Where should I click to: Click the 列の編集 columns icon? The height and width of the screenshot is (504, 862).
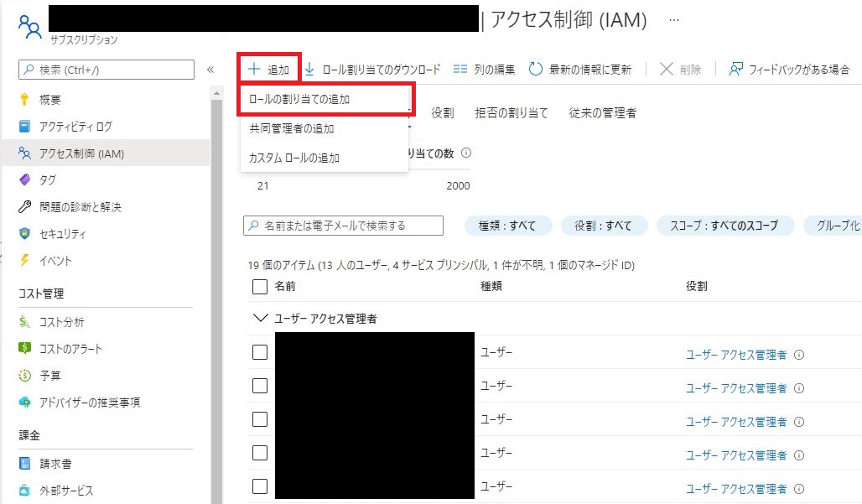[x=460, y=70]
